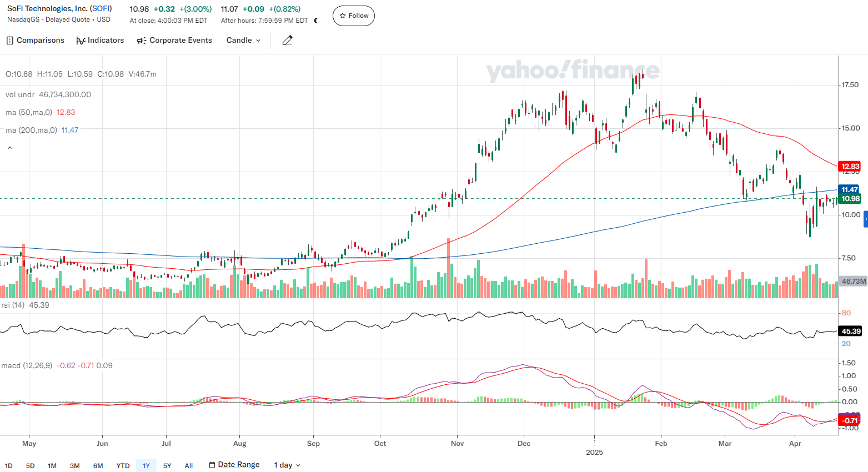Click the 12.83 red price tag
Viewport: 868px width, 472px height.
pyautogui.click(x=850, y=166)
